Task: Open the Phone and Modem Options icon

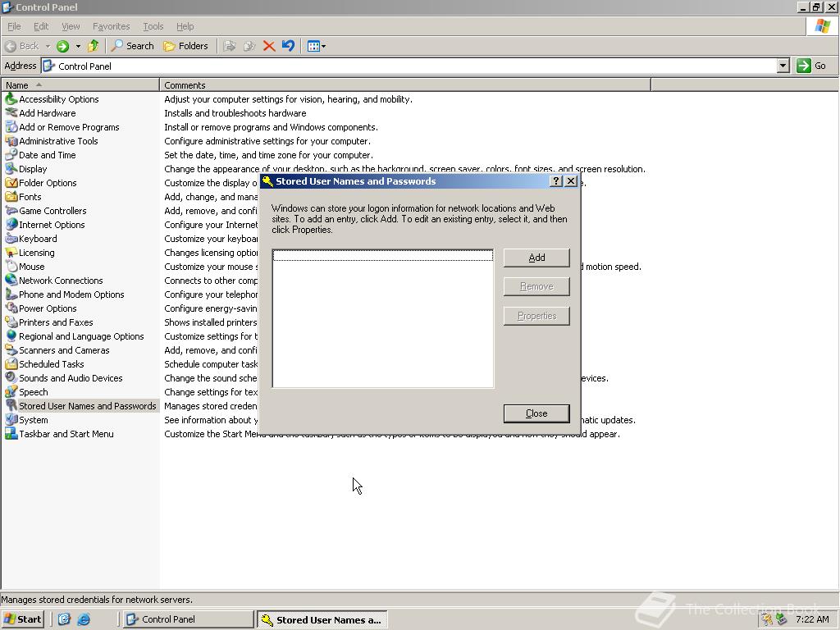Action: 11,294
